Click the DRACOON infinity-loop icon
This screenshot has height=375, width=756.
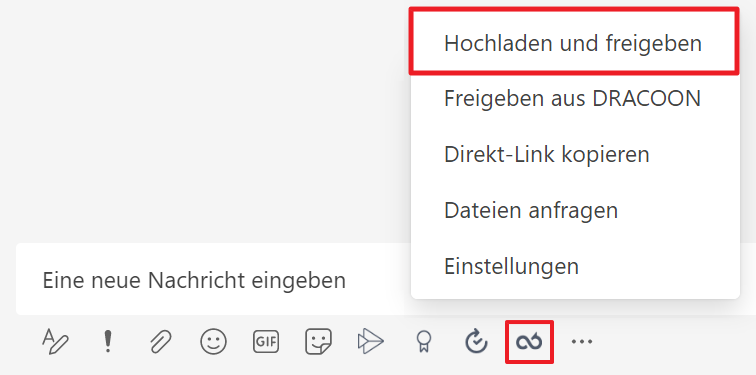(x=529, y=342)
